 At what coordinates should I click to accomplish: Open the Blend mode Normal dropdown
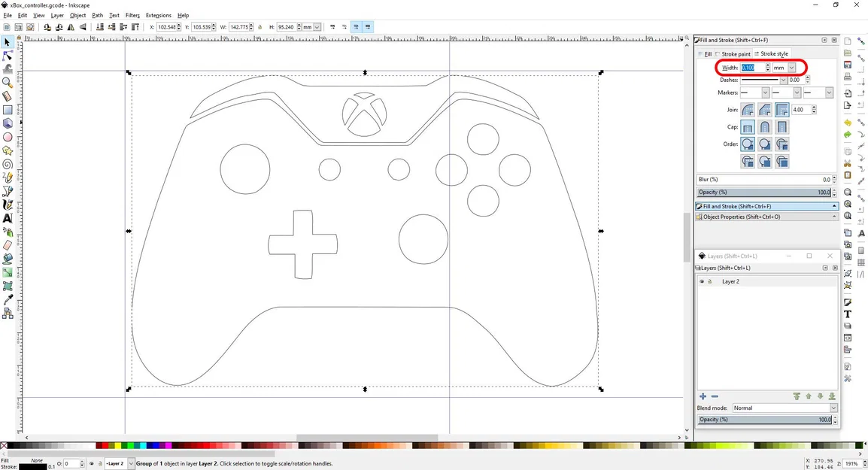(x=785, y=408)
